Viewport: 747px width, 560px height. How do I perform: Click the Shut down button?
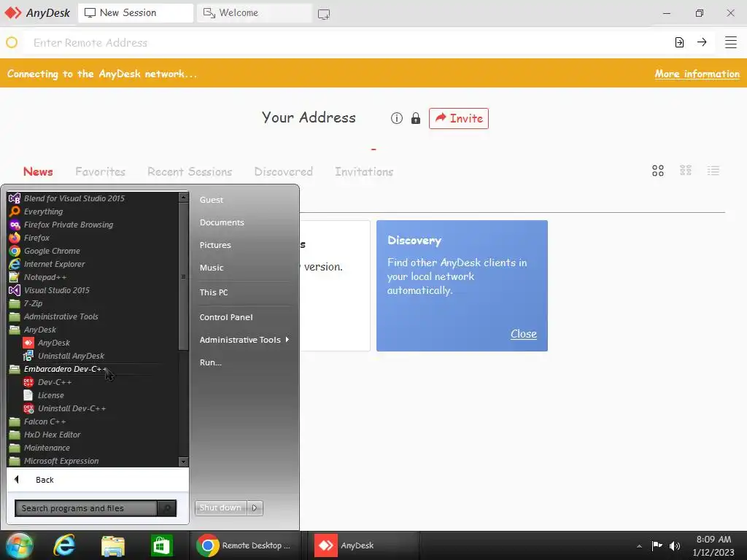[220, 507]
